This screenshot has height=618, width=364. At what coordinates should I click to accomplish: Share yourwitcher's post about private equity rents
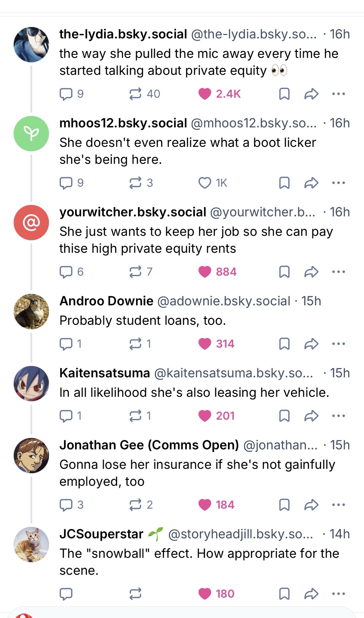click(x=311, y=272)
